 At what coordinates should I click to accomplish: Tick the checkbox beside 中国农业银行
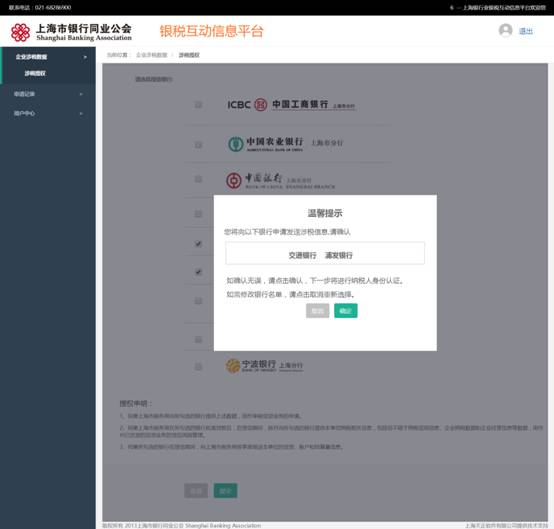coord(198,145)
